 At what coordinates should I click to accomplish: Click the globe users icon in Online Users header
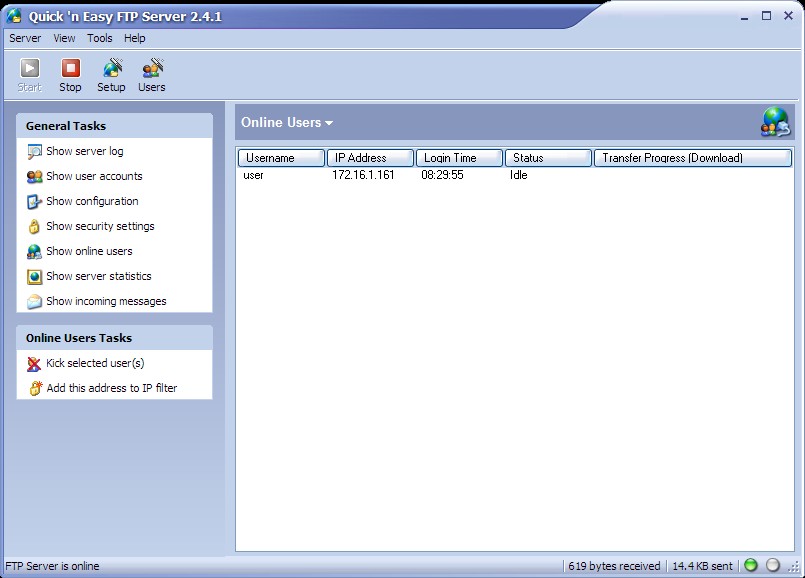(776, 122)
